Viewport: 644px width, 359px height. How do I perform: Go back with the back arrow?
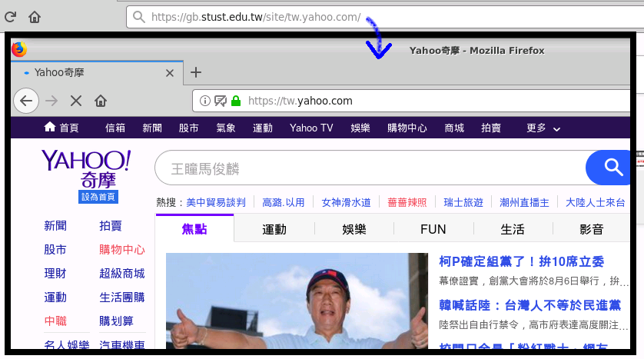(26, 101)
